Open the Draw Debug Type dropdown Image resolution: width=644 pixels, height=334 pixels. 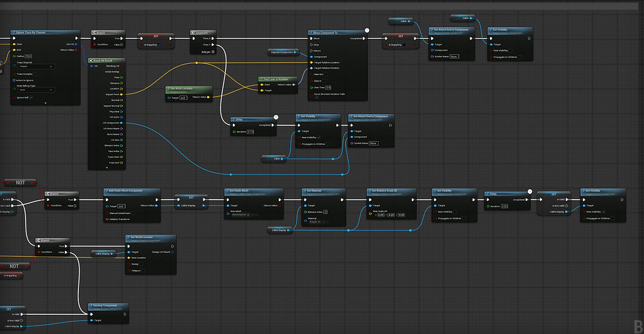click(36, 90)
